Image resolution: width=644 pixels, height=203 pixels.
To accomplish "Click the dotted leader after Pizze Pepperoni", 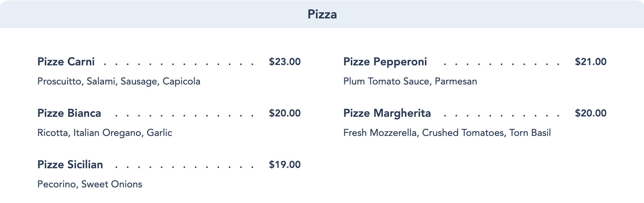I will pos(501,64).
